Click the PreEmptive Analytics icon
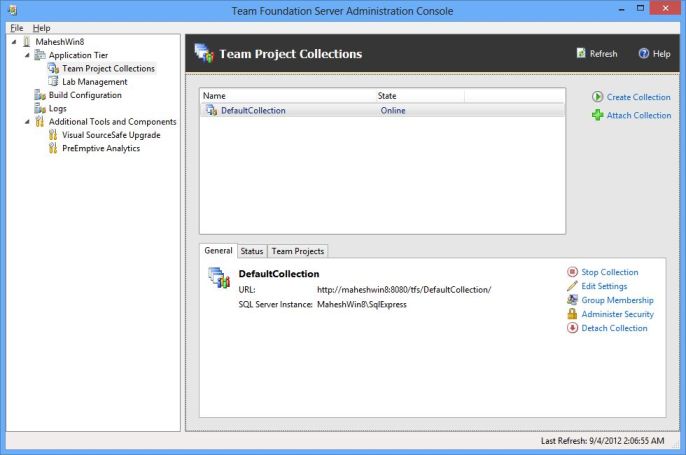686x455 pixels. pos(53,148)
